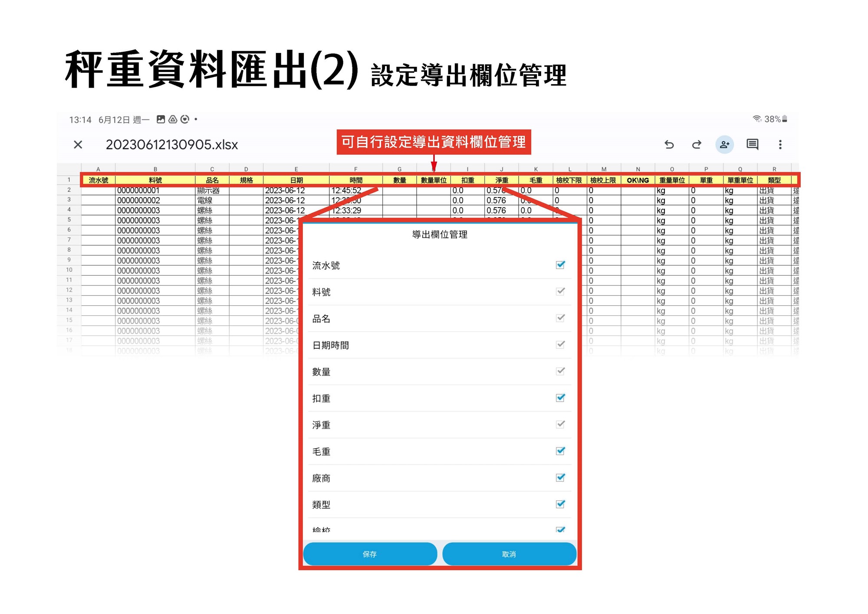Click the 導出欄位管理 dialog title

pyautogui.click(x=440, y=235)
